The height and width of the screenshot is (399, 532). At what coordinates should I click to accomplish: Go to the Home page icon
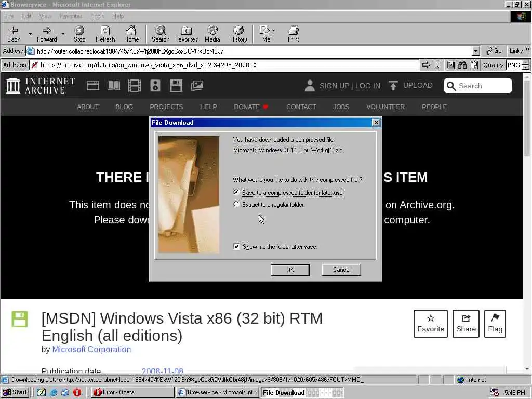tap(131, 34)
